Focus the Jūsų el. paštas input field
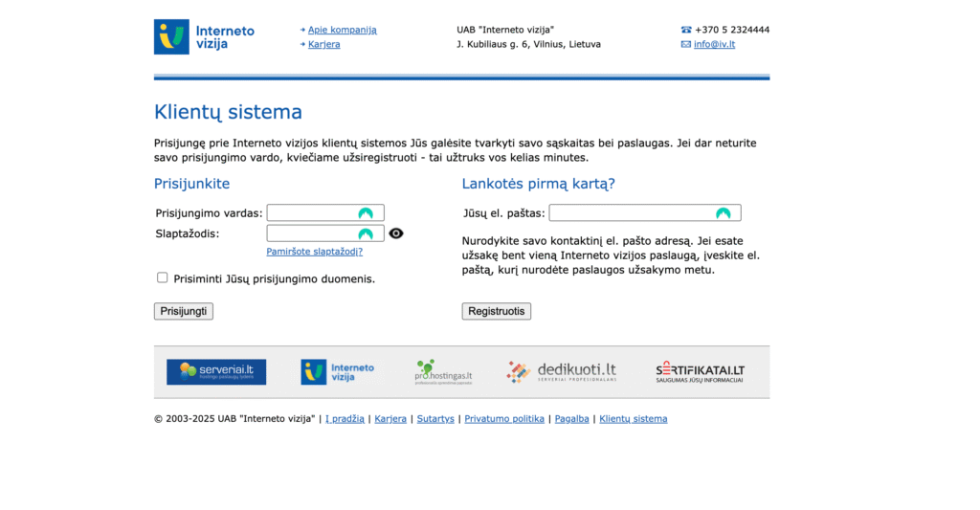Viewport: 980px width, 510px height. coord(645,213)
